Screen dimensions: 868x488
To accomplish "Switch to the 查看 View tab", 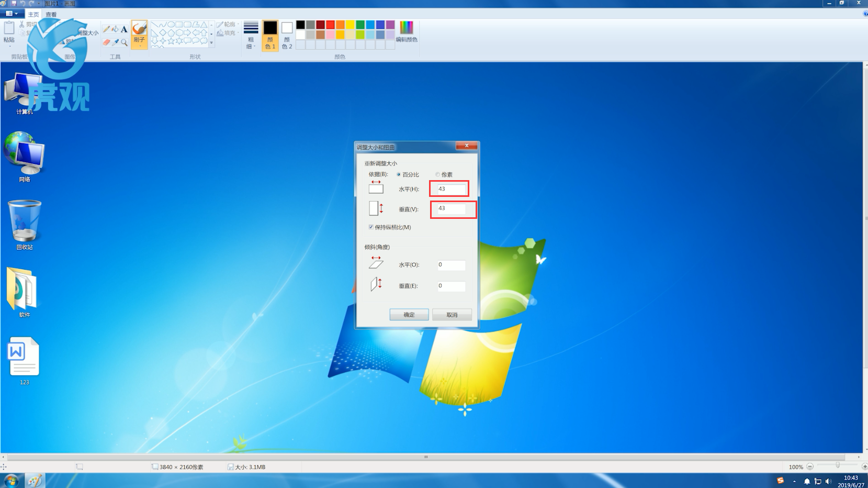I will click(51, 14).
